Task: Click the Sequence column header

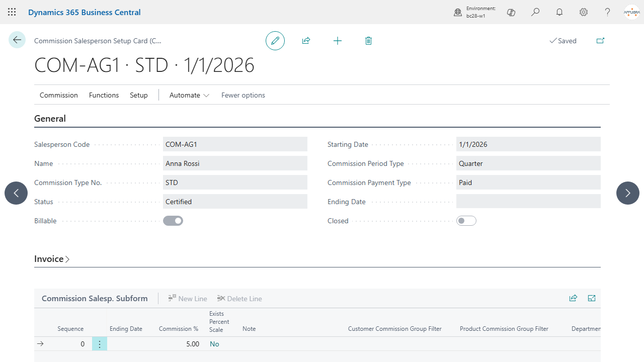Action: click(70, 329)
